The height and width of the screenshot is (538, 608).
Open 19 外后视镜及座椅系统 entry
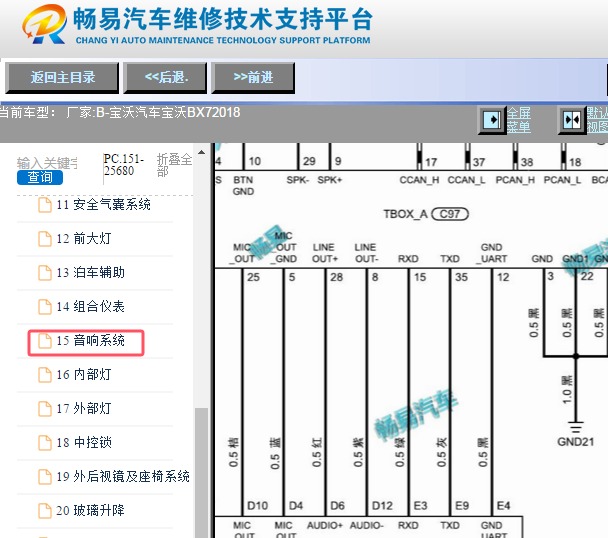pos(123,477)
